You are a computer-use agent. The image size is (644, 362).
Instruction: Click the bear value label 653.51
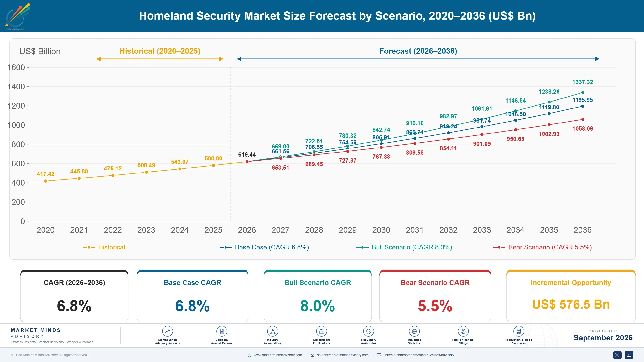click(x=281, y=168)
